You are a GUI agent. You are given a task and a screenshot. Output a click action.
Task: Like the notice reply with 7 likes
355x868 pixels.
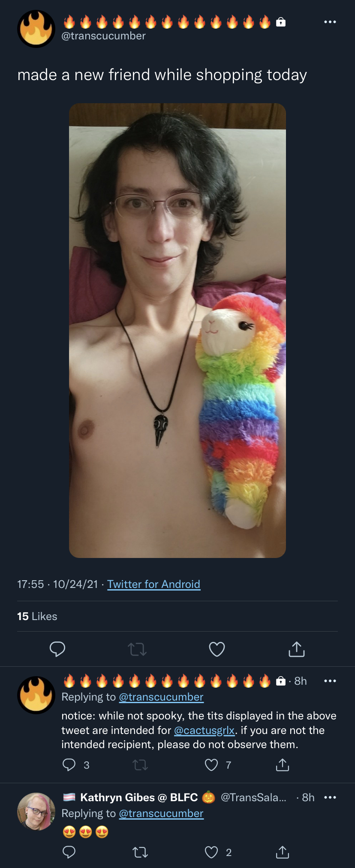click(x=211, y=765)
